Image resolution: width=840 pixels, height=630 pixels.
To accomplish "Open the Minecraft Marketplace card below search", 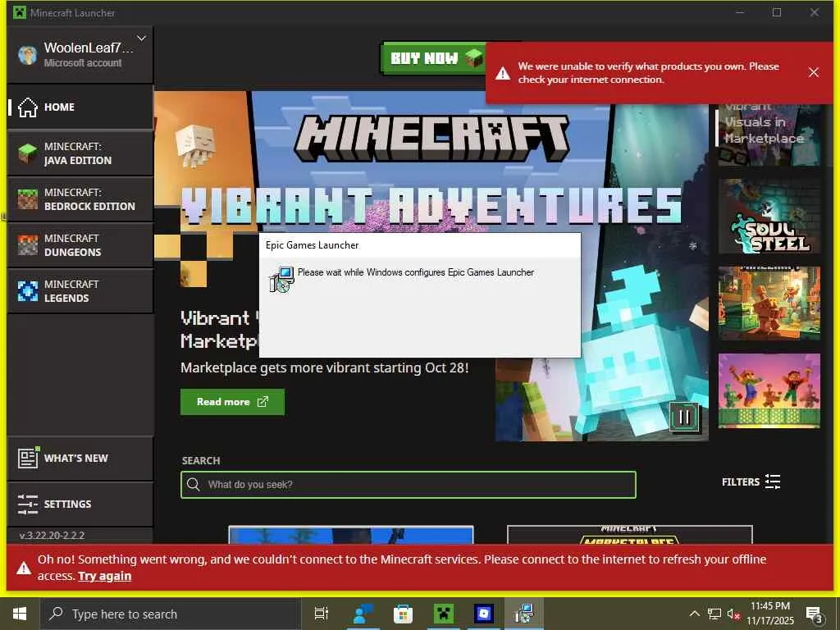I will pos(629,535).
